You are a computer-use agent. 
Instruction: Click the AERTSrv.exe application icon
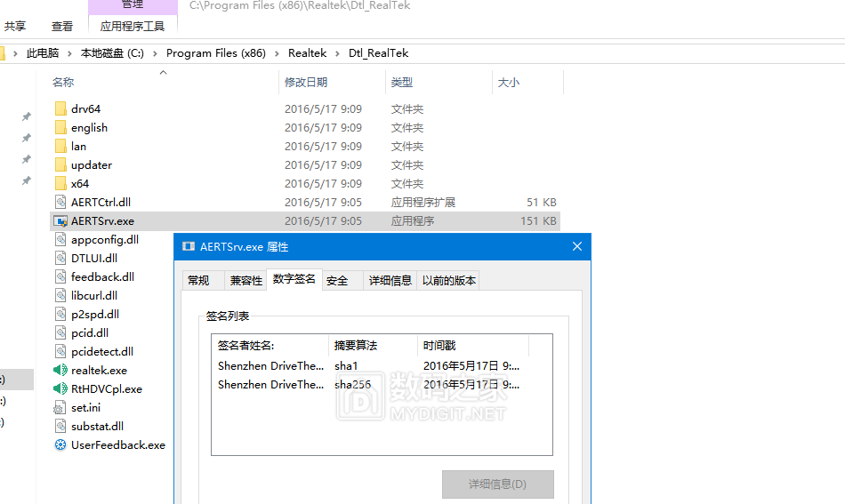click(x=60, y=220)
